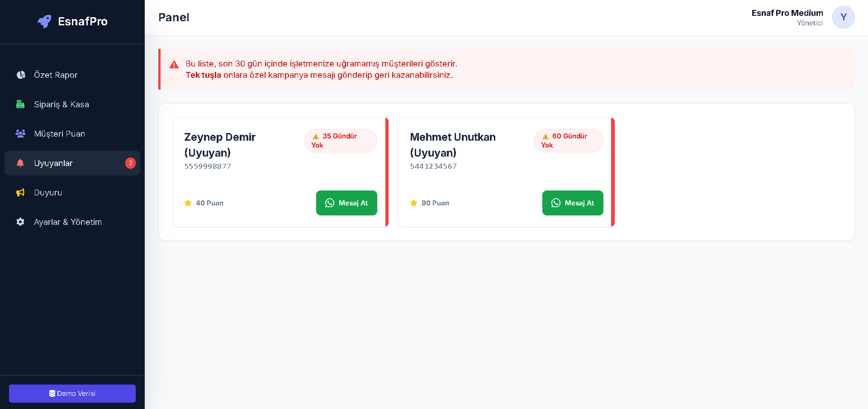Click Zeynep Demir's 35 Gündür Yok badge
The height and width of the screenshot is (409, 868).
click(x=340, y=141)
